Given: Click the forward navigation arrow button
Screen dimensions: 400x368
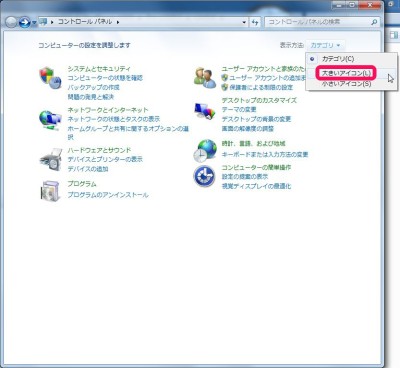Looking at the screenshot, I should (24, 22).
